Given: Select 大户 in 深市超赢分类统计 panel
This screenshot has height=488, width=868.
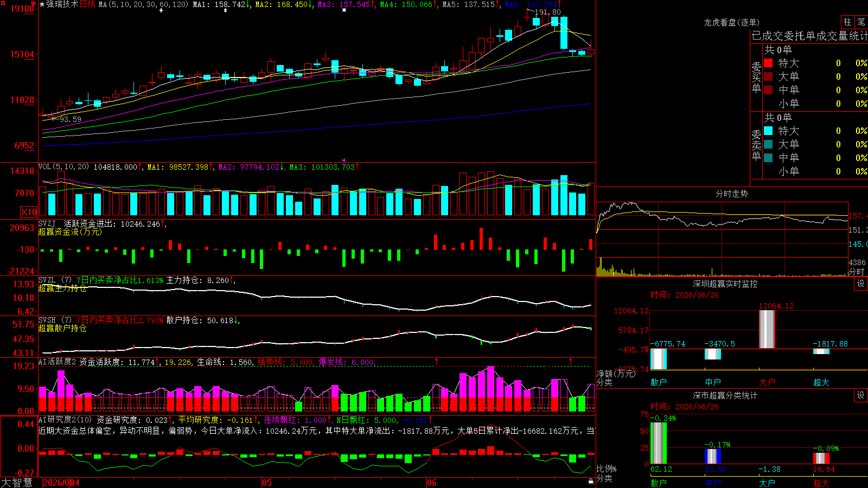Looking at the screenshot, I should pyautogui.click(x=767, y=483).
